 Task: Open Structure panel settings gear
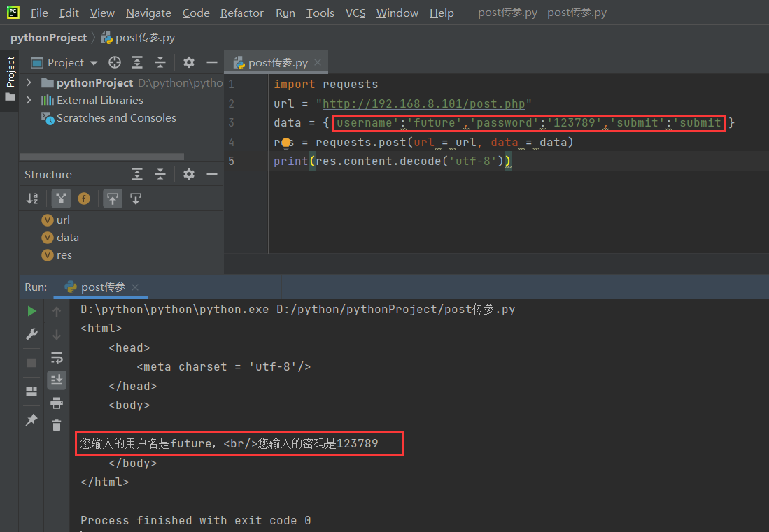pyautogui.click(x=188, y=174)
